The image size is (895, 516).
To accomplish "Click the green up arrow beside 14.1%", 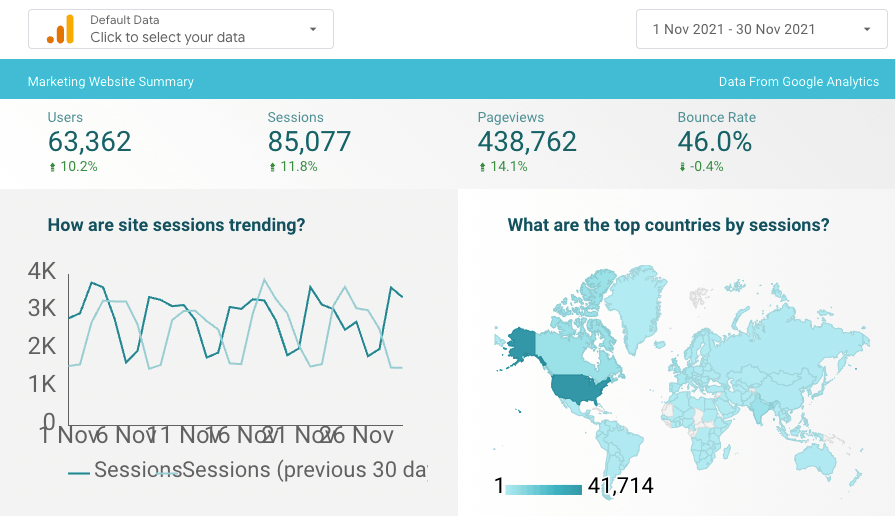I will (482, 167).
